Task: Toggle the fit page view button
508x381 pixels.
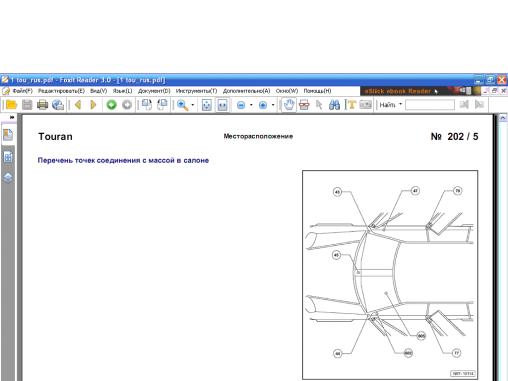Action: click(207, 105)
